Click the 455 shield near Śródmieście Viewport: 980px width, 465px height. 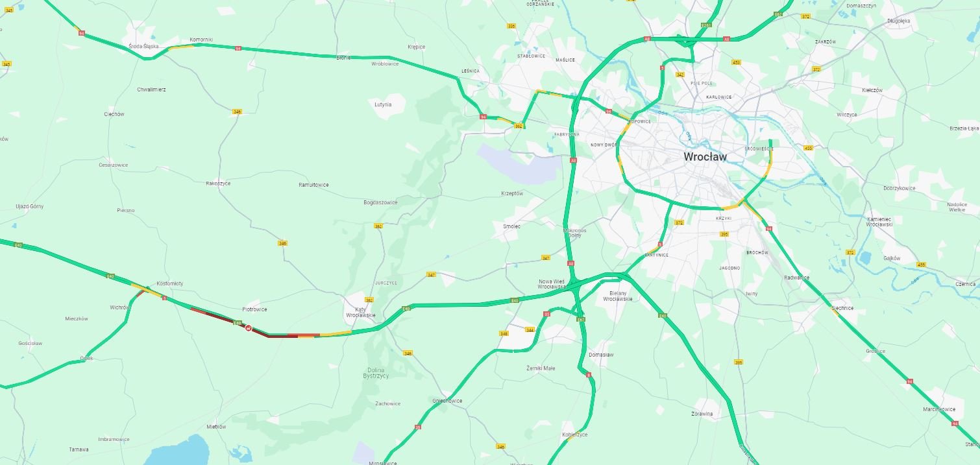pos(808,148)
